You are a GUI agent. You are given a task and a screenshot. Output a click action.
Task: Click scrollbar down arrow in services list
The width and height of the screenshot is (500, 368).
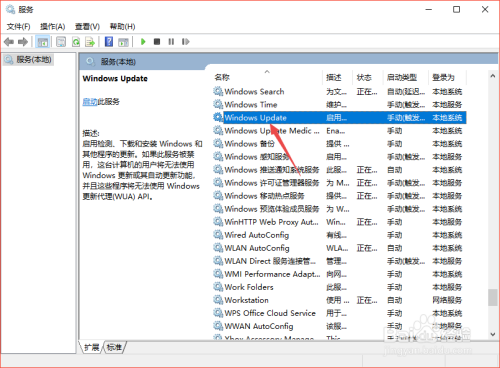[x=493, y=334]
